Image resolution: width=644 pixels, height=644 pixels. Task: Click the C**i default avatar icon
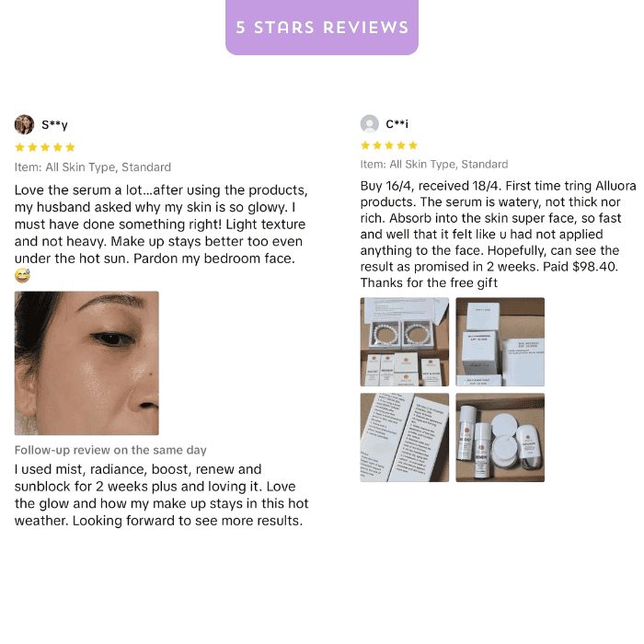pos(370,123)
